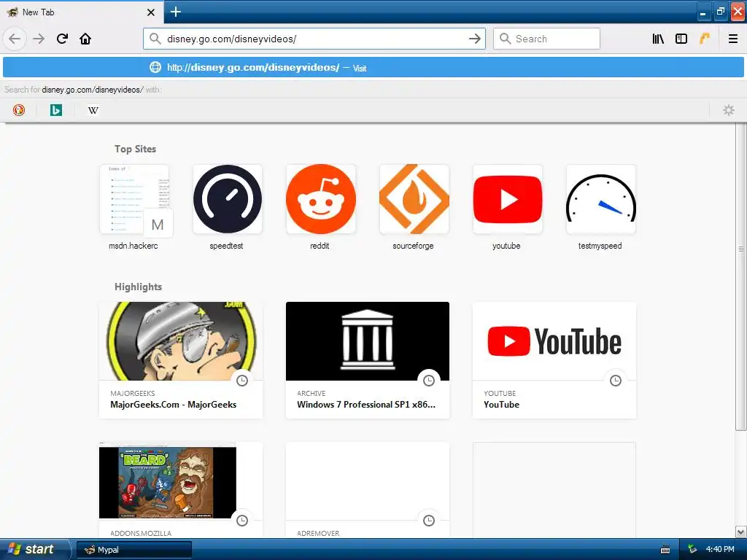Click the orange toolbar extension icon

click(x=705, y=39)
